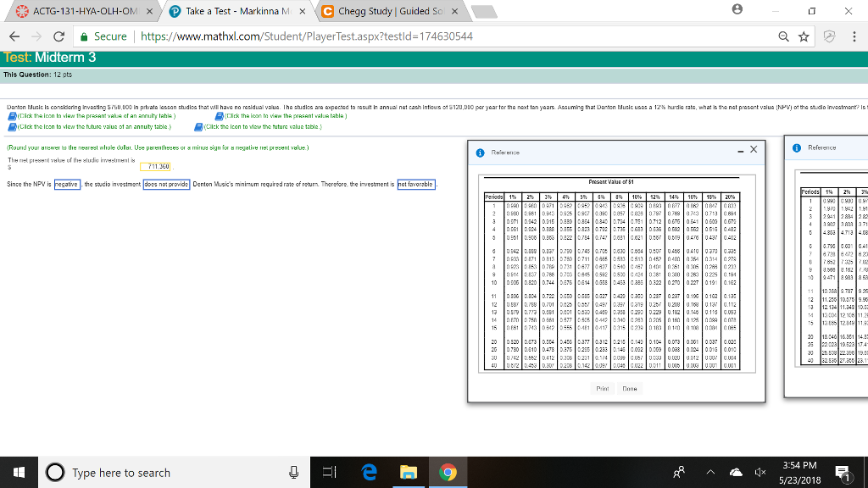Viewport: 868px width, 488px height.
Task: Click the mathxl.com address bar URL
Action: (x=307, y=36)
